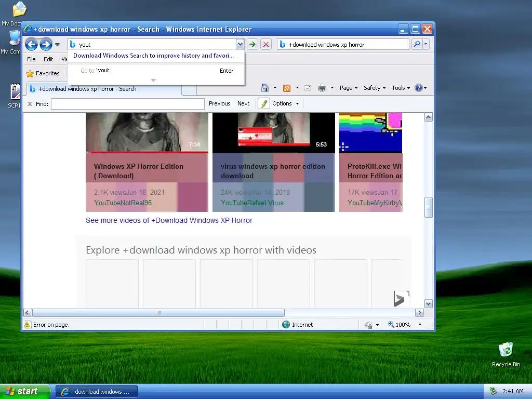
Task: Click the vertical scrollbar down arrow
Action: [x=428, y=303]
